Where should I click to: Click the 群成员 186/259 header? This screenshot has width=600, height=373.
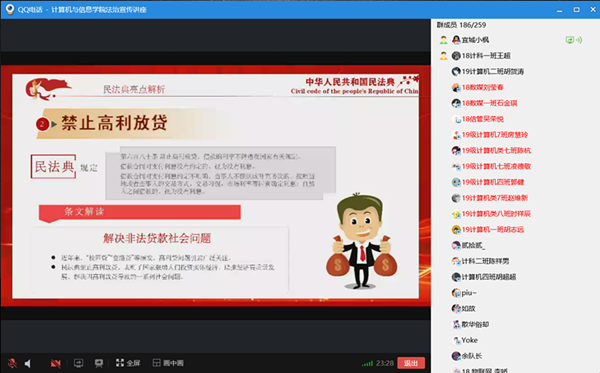tap(461, 25)
